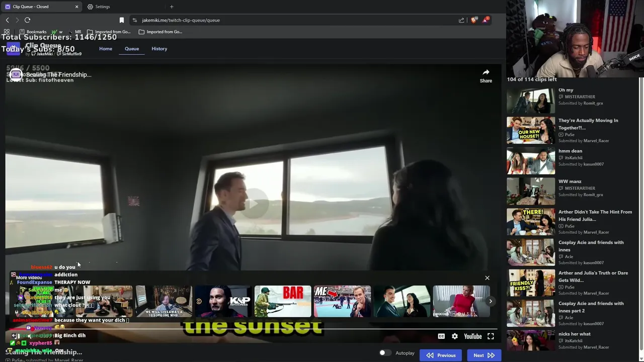This screenshot has width=644, height=362.
Task: Open the second Imported from Go... folder
Action: coord(160,32)
